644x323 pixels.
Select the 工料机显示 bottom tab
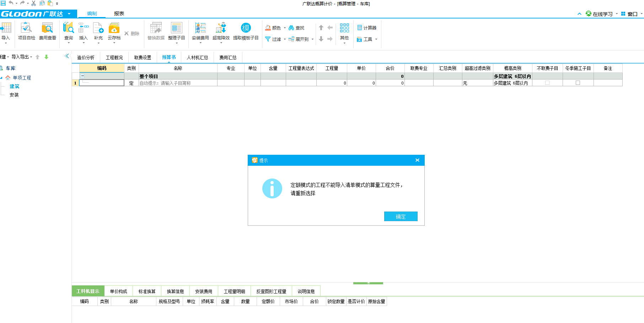coord(88,291)
